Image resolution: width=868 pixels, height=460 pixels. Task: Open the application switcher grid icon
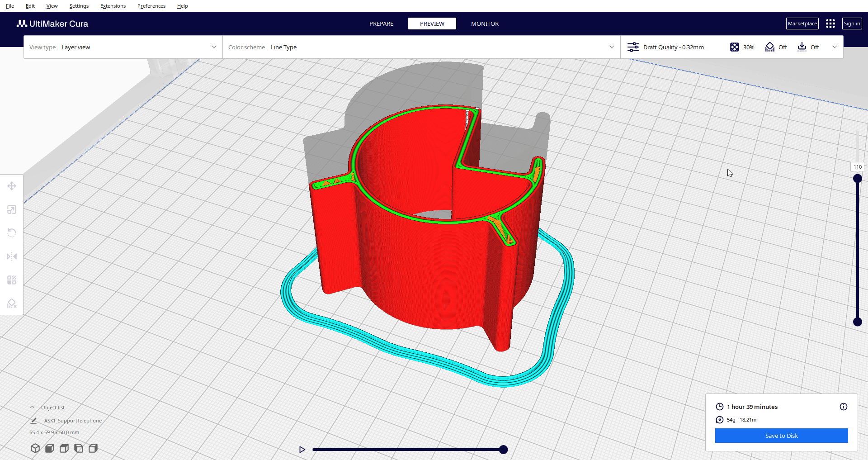pyautogui.click(x=830, y=24)
